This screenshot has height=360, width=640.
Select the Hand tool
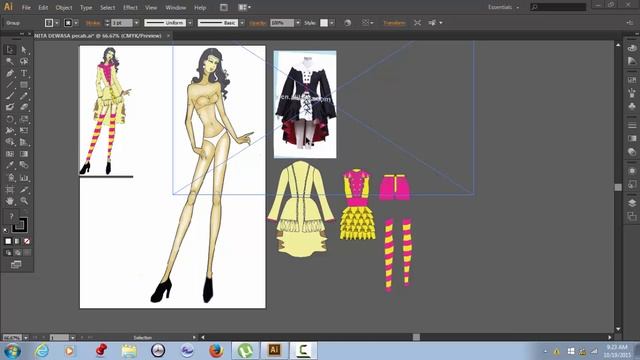10,201
